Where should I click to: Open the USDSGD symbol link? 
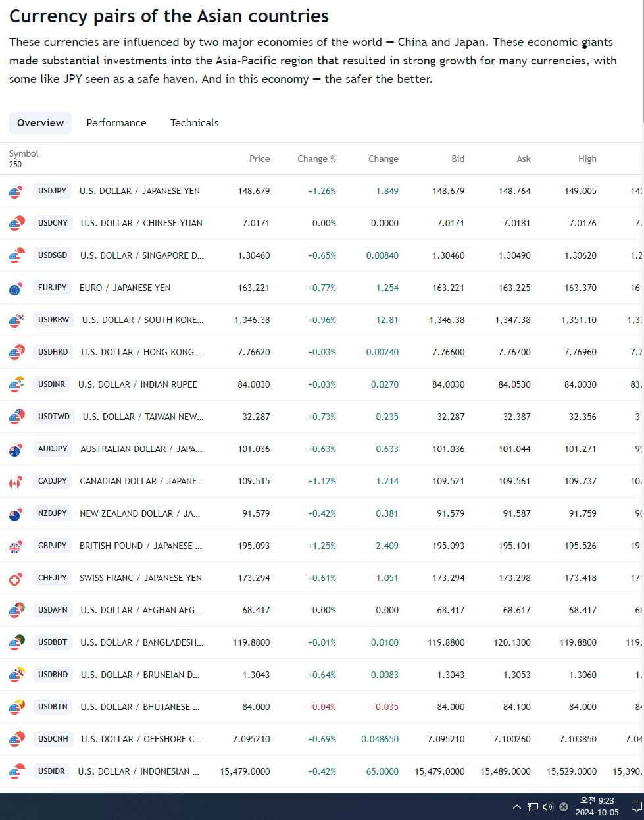tap(53, 255)
